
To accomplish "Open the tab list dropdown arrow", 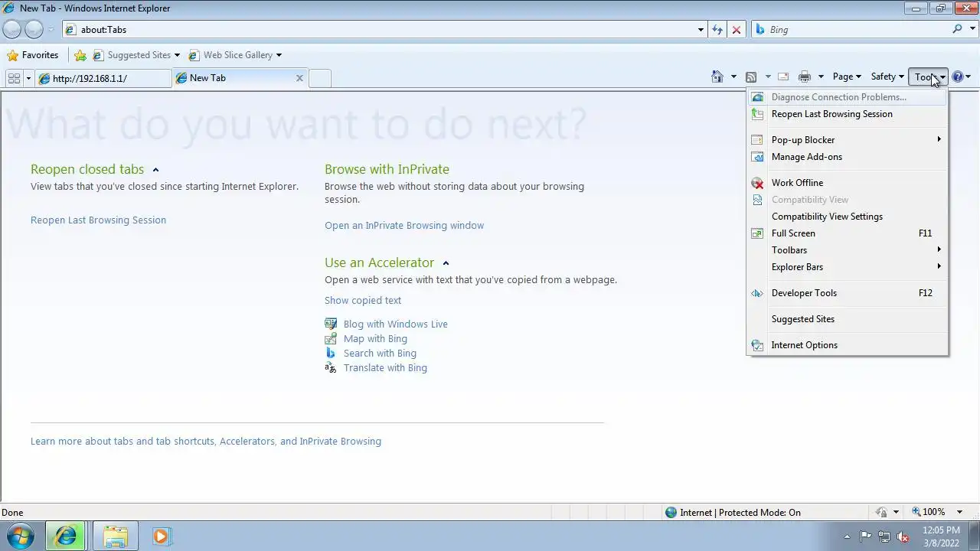I will 28,78.
